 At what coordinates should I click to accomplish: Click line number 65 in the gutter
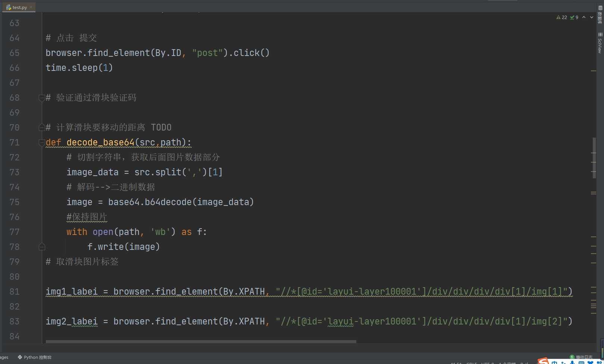click(x=15, y=53)
